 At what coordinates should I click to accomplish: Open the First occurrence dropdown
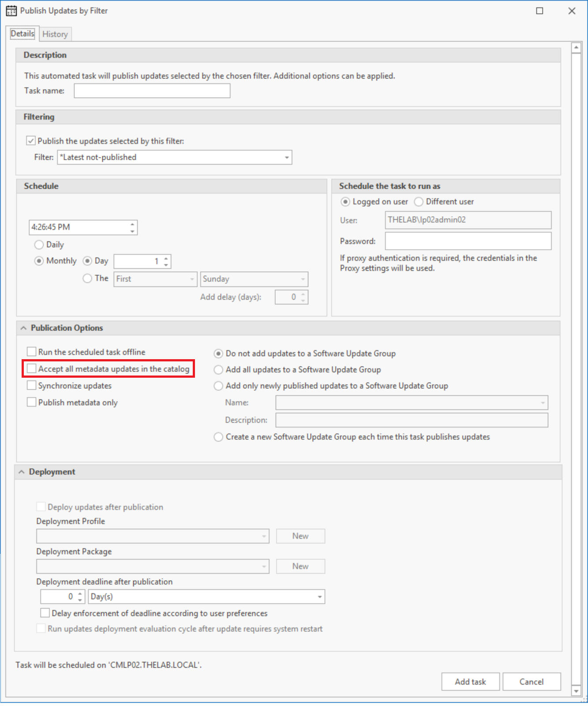point(155,279)
